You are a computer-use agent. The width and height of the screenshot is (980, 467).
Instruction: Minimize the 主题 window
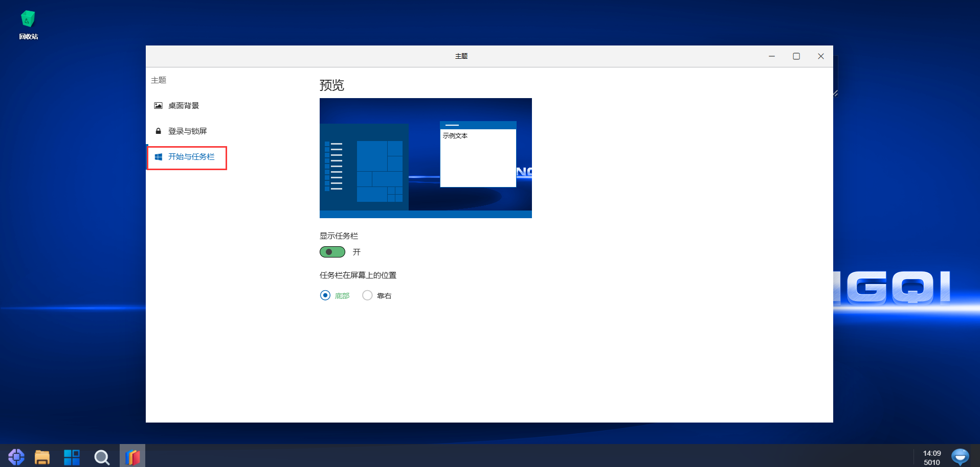(x=772, y=56)
